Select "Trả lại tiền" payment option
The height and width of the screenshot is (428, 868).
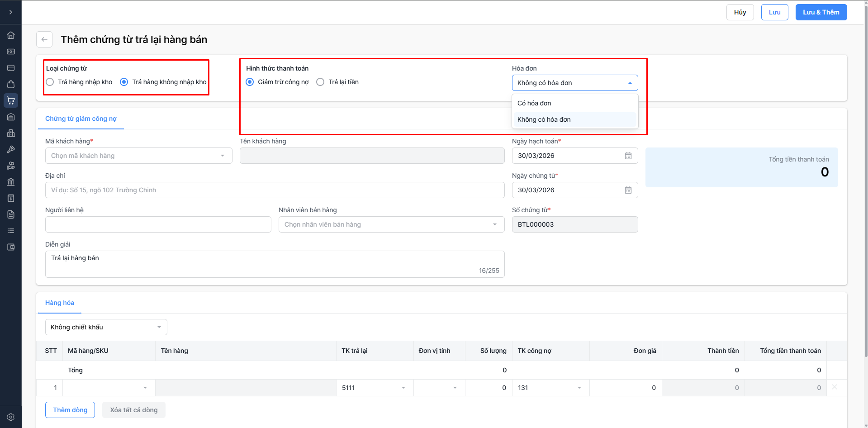point(321,82)
